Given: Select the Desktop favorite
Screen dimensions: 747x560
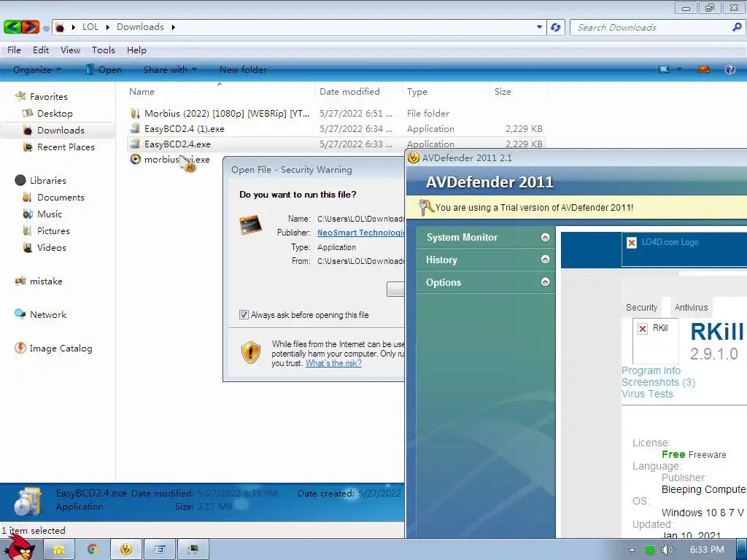Looking at the screenshot, I should 55,113.
